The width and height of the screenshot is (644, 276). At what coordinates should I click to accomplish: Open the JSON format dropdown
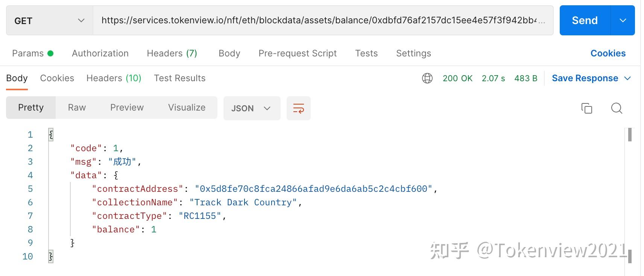252,108
